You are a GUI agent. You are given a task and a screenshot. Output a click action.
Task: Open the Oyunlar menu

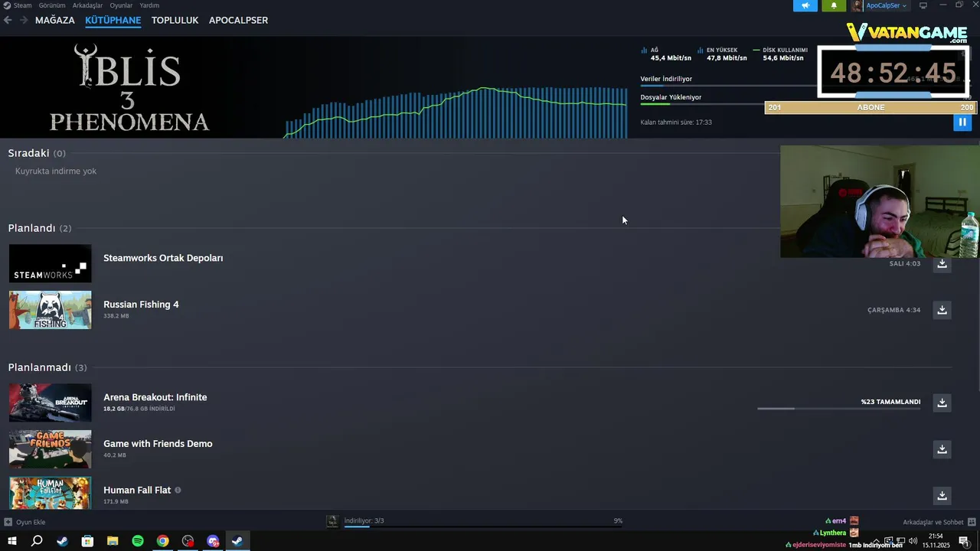[x=121, y=5]
